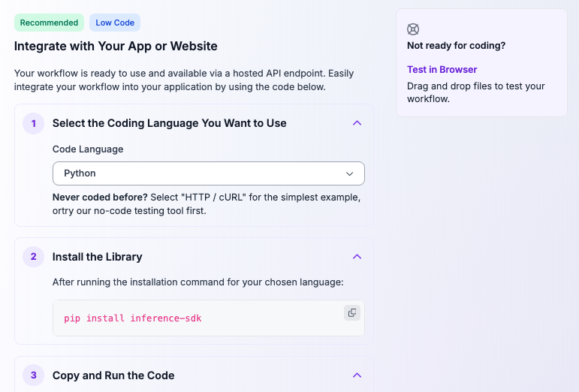Copy the pip install command
The height and width of the screenshot is (392, 579).
click(351, 312)
